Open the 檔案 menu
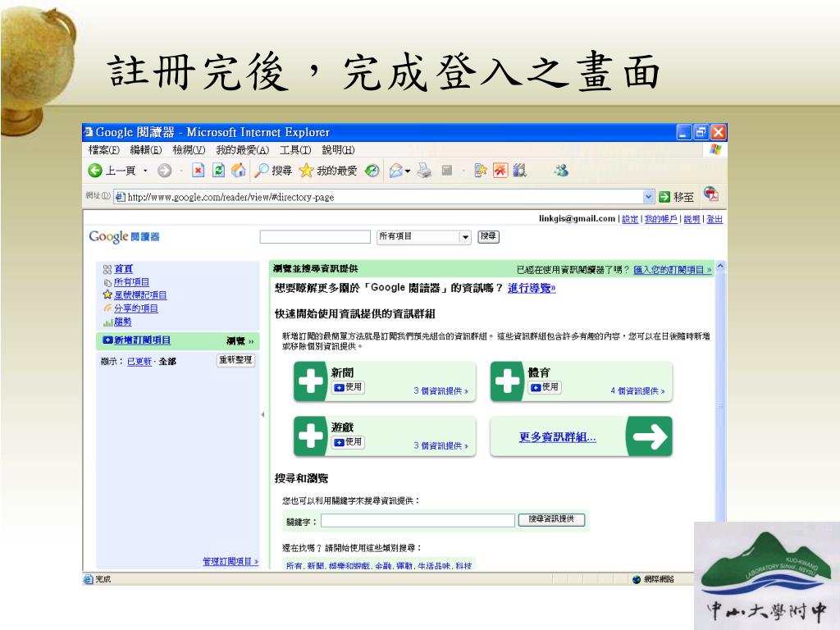Viewport: 840px width, 630px height. 104,150
